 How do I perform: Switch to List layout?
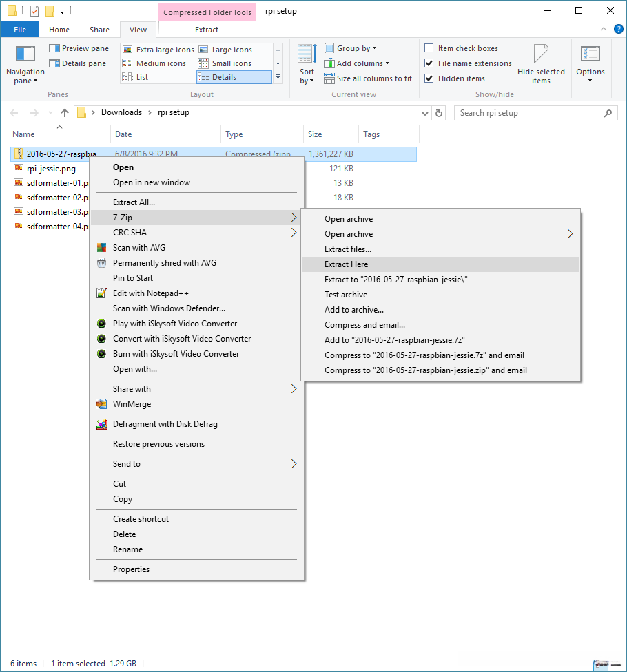coord(136,77)
